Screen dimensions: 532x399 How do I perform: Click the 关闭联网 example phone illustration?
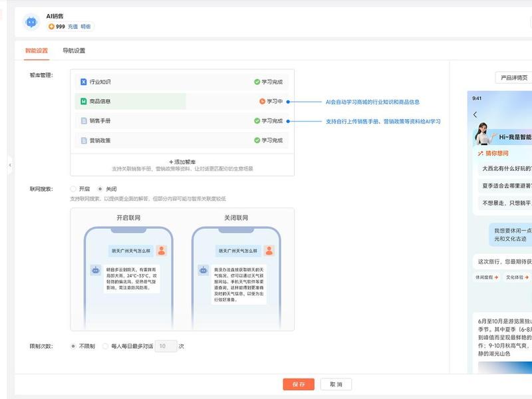tap(236, 277)
